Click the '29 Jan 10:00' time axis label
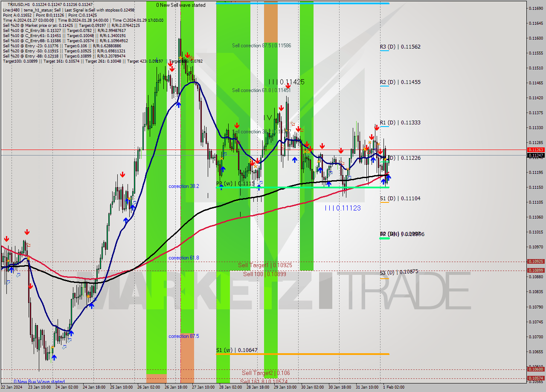The height and width of the screenshot is (392, 546). [285, 387]
